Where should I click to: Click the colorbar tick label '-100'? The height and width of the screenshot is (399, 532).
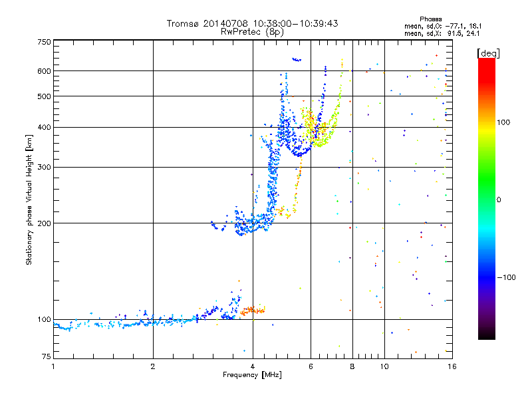pos(506,277)
